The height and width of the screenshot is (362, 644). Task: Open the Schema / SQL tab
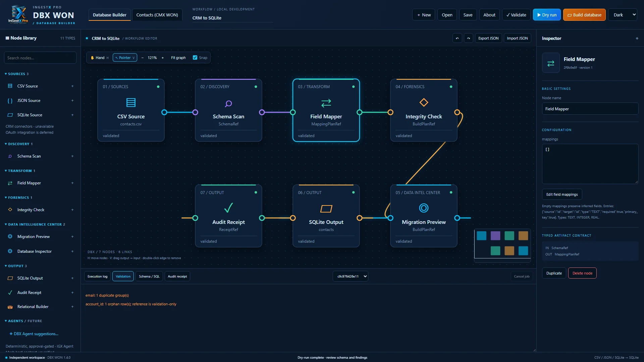[x=149, y=277]
